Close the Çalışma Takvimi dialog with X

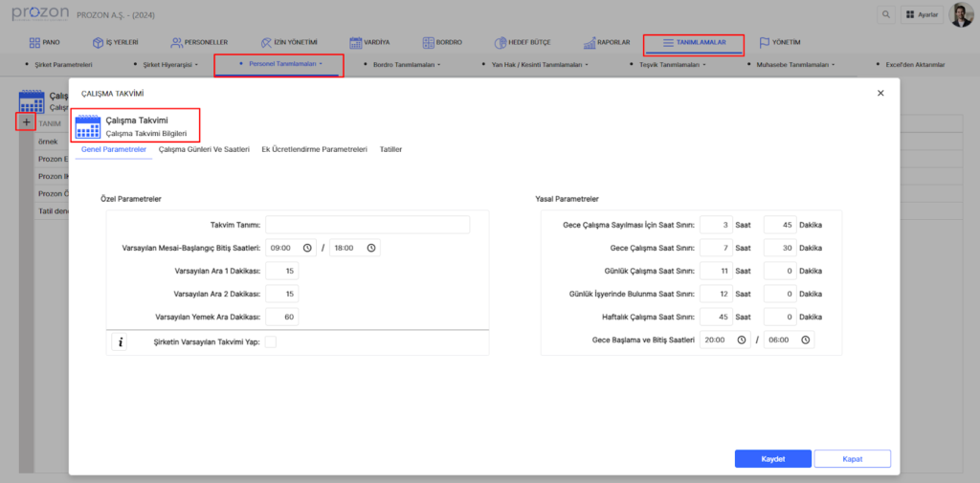coord(880,93)
